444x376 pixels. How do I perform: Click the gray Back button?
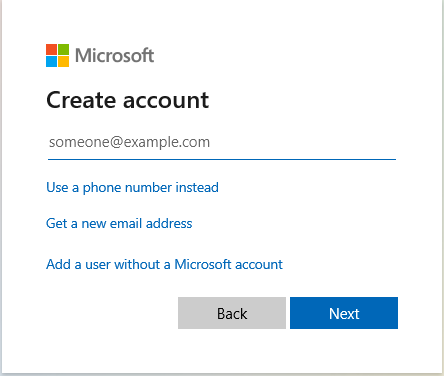[x=232, y=313]
